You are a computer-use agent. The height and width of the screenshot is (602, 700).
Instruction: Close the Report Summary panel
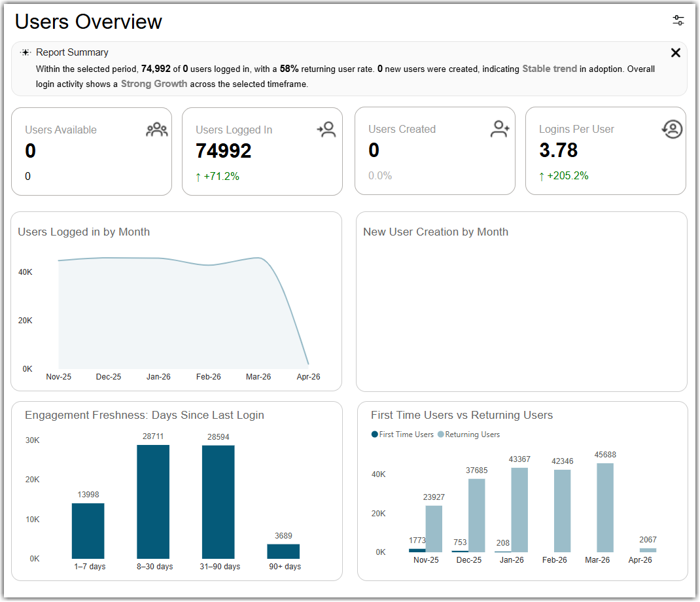(675, 53)
